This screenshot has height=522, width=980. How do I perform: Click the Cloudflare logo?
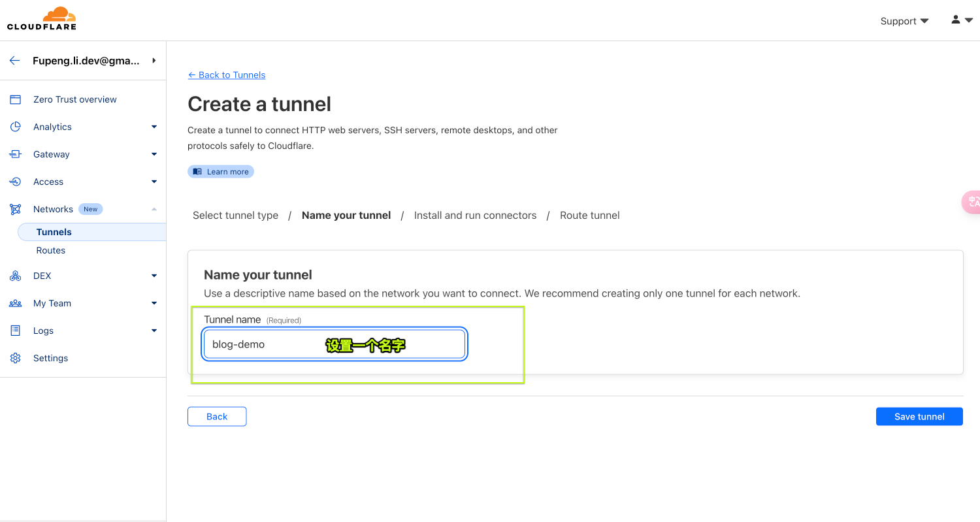42,18
